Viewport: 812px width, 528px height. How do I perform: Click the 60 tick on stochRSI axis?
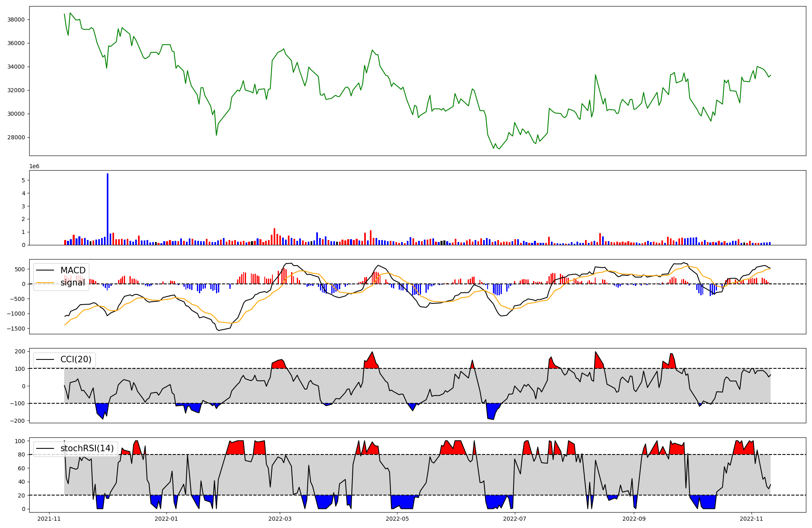(22, 468)
